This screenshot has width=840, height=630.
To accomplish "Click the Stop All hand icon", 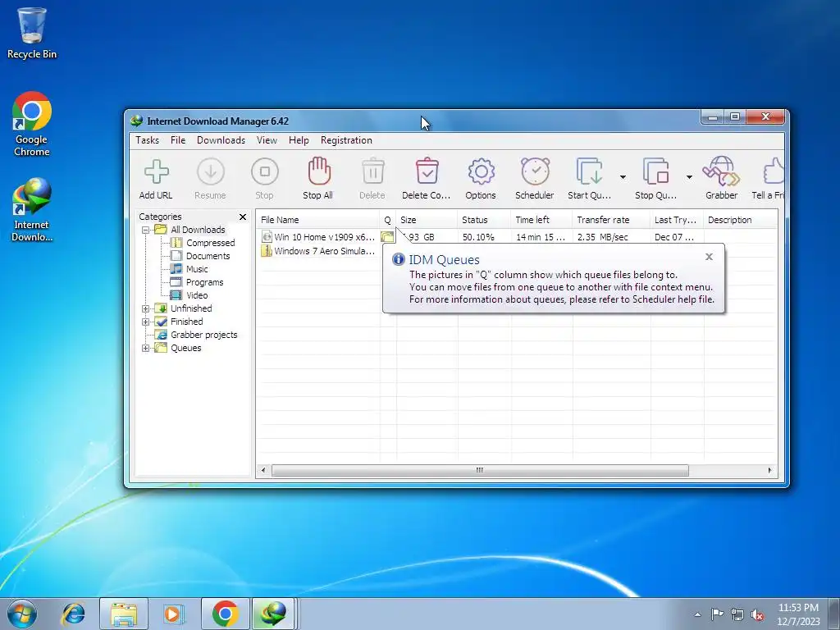I will click(x=319, y=171).
